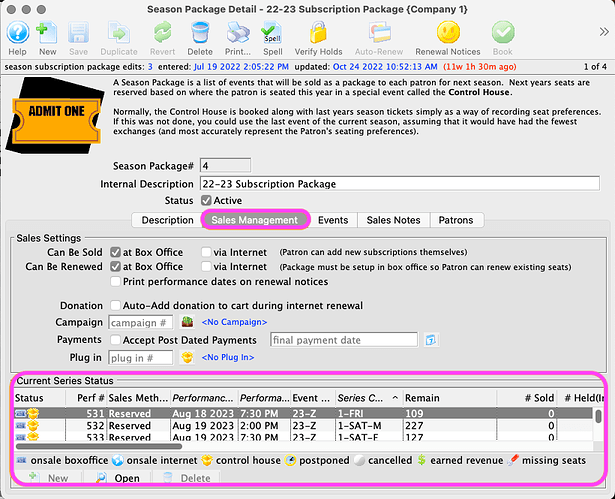This screenshot has width=615, height=499.
Task: Create a new package with New toolbar icon
Action: point(47,32)
